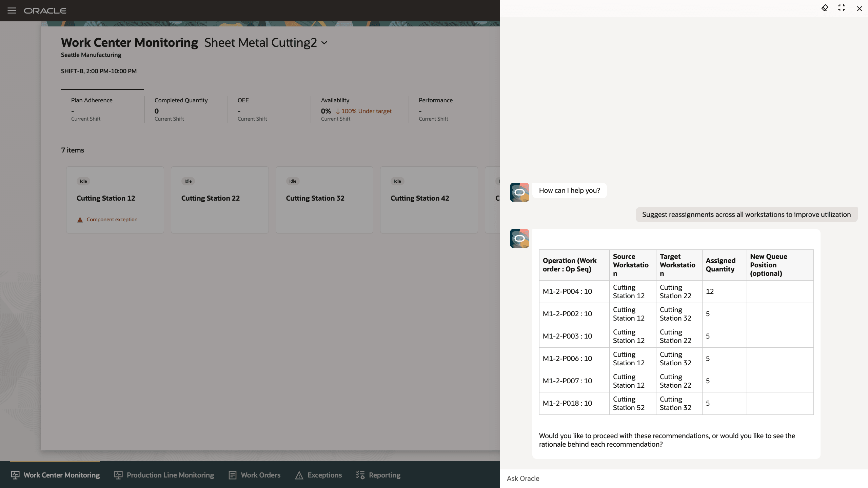Open the hamburger navigation menu
Image resolution: width=868 pixels, height=488 pixels.
(12, 11)
